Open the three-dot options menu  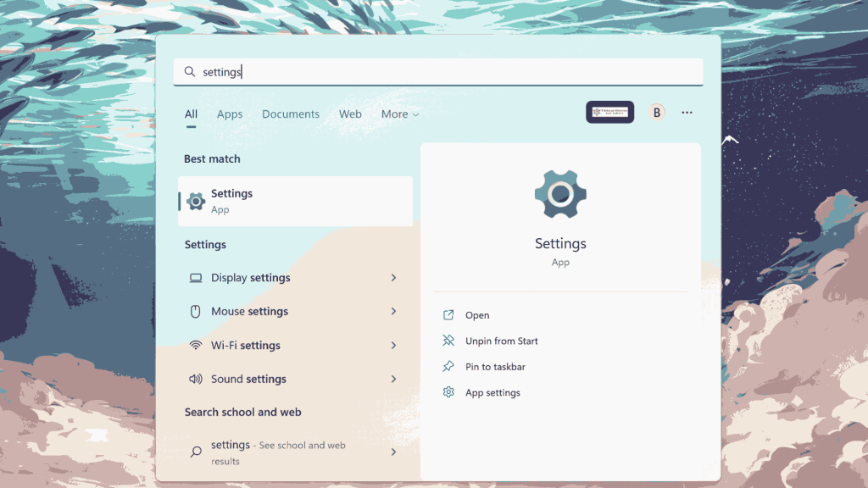[x=687, y=113]
